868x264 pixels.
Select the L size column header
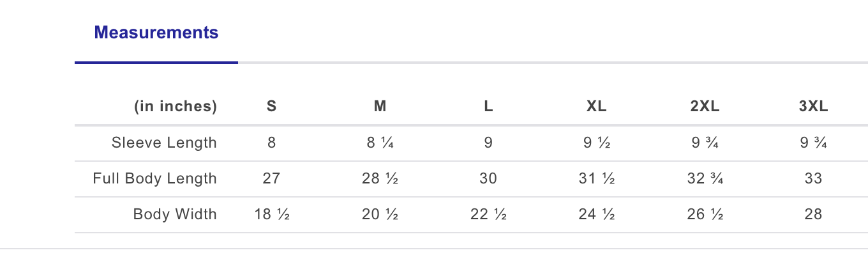[x=488, y=107]
